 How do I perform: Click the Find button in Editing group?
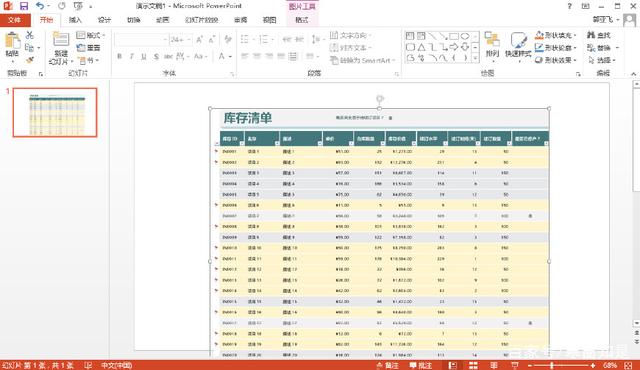pos(599,35)
